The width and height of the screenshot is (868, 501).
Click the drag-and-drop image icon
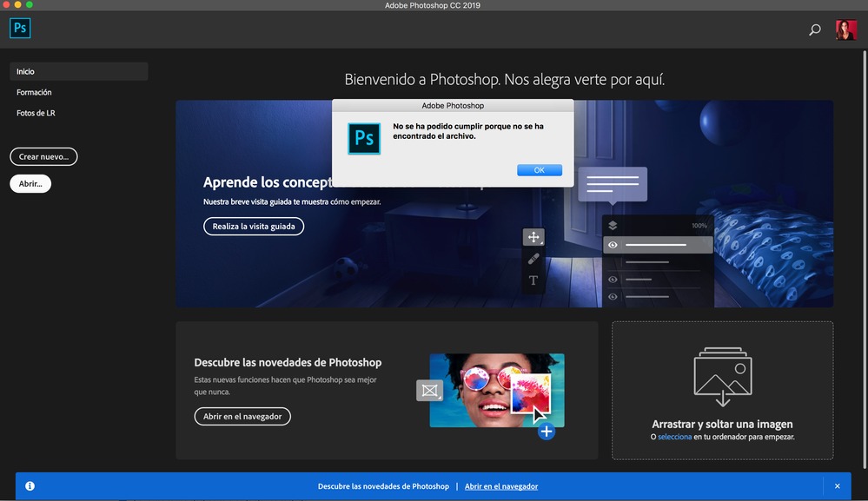point(722,376)
